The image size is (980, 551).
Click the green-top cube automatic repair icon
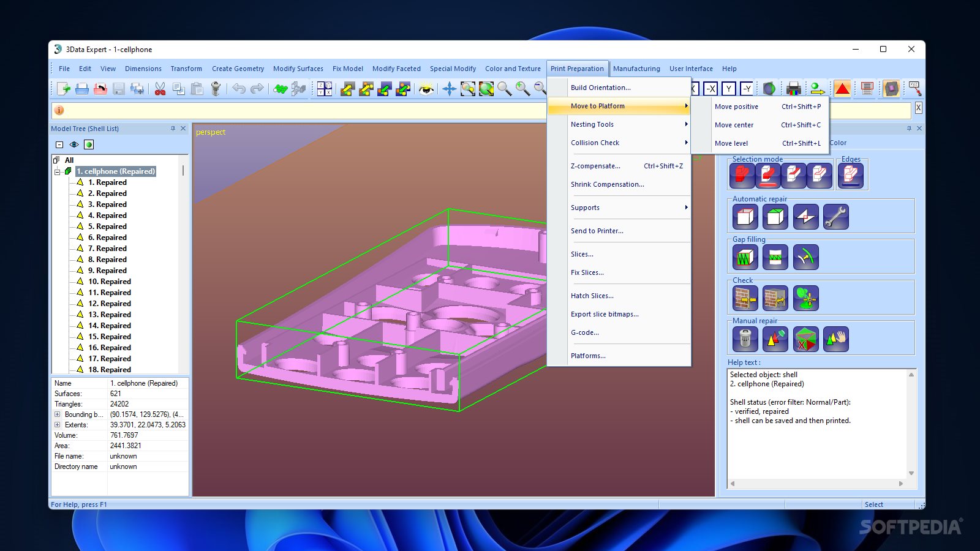point(775,217)
